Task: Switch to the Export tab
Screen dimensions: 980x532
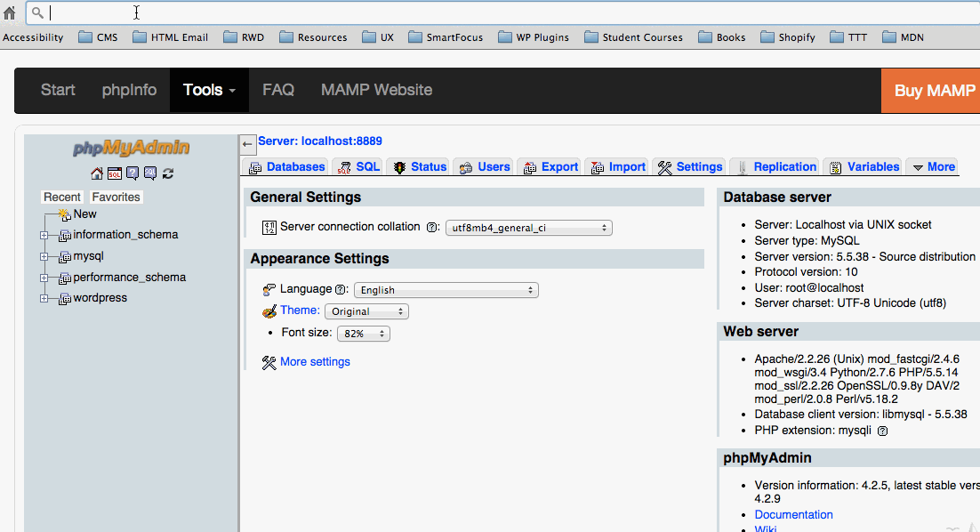Action: pyautogui.click(x=550, y=167)
